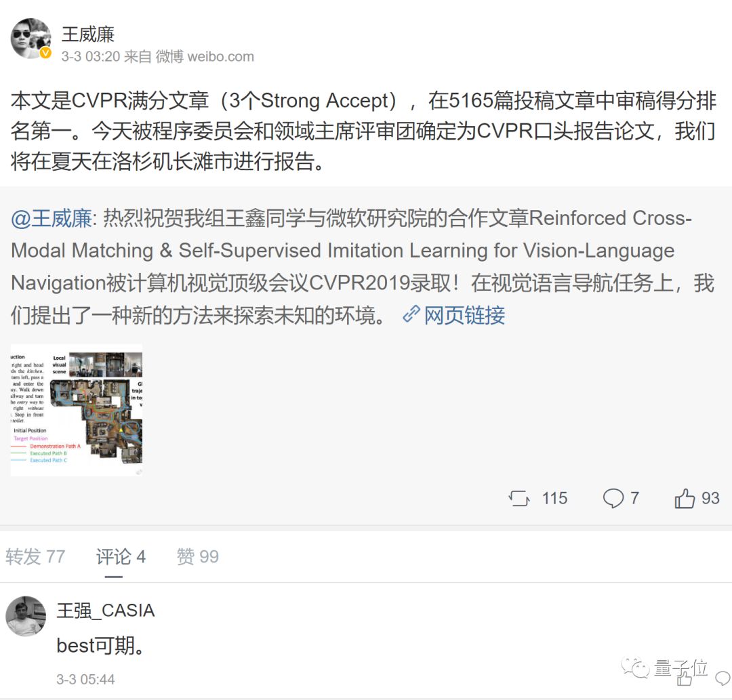The height and width of the screenshot is (700, 732).
Task: Click the commenter name 王强_CASIA
Action: pos(106,611)
